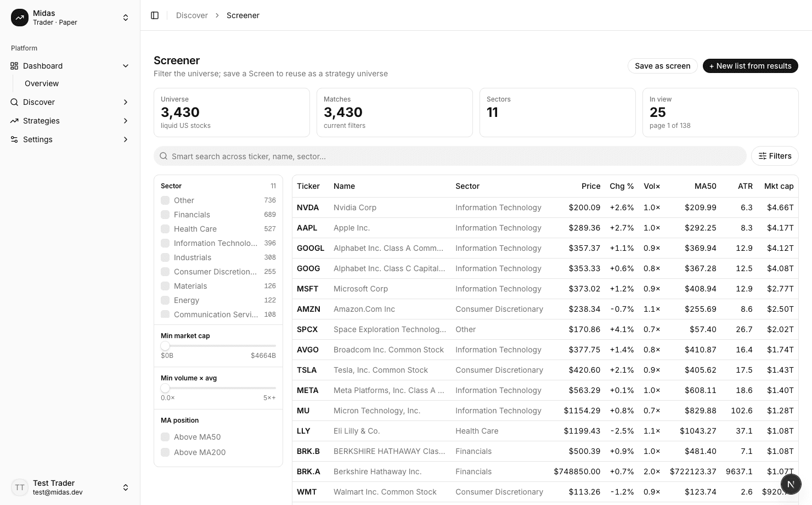Click the Matches 3,430 stat card

(394, 113)
